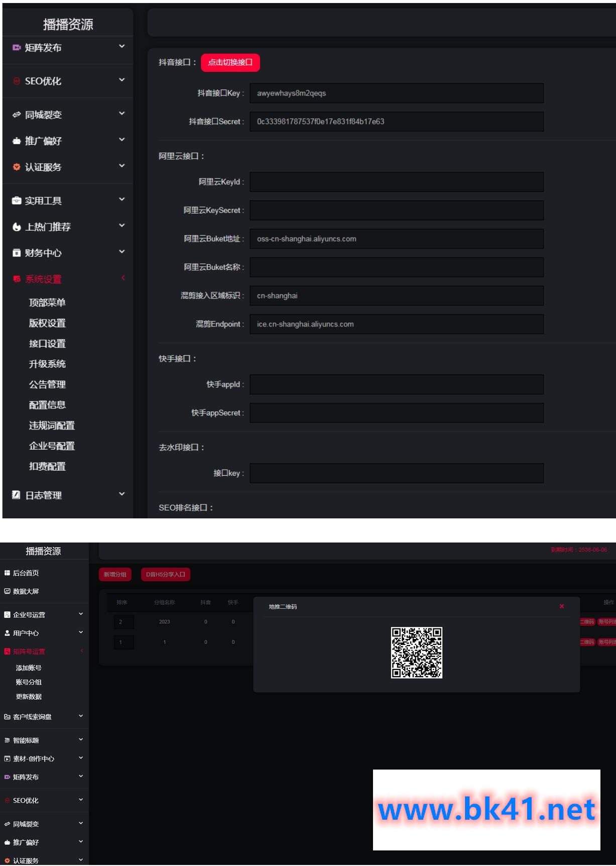Expand 财务中心 menu chevron

point(121,252)
